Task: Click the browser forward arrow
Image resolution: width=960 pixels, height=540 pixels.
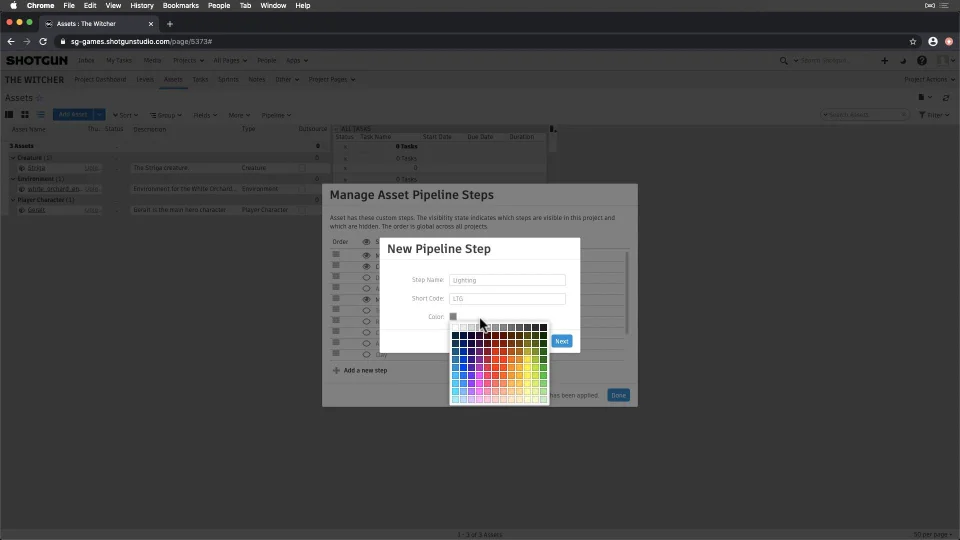Action: click(x=26, y=42)
